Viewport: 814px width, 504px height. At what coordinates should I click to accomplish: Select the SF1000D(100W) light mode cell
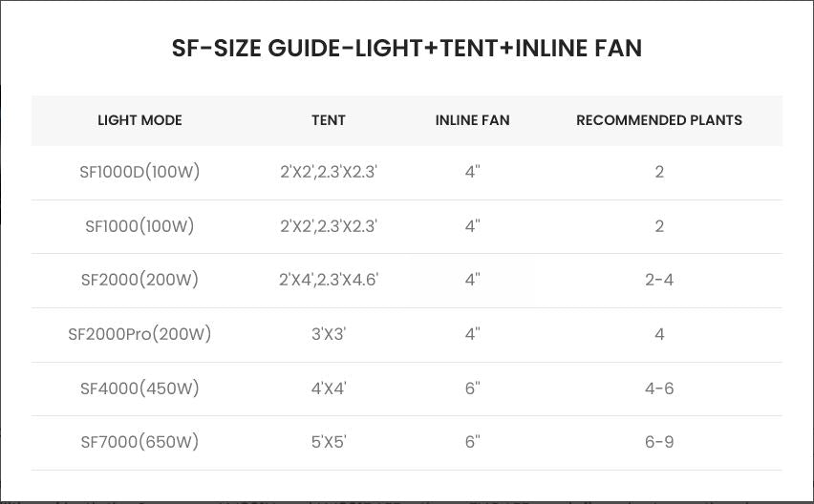[x=139, y=173]
